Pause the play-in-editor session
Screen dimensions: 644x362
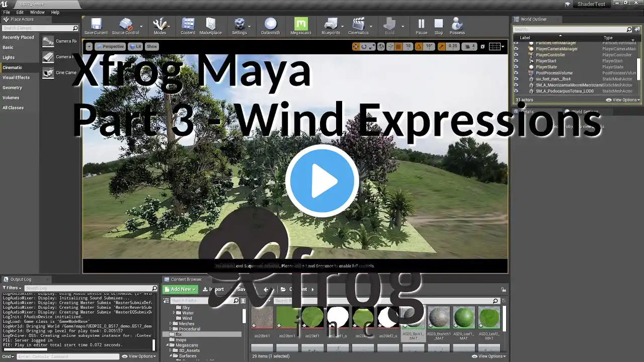click(422, 26)
